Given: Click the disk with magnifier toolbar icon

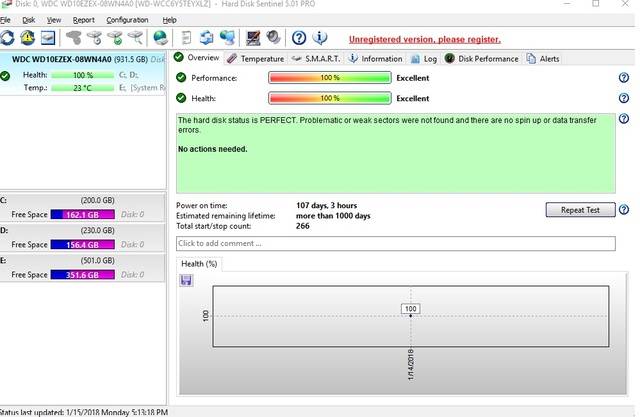Looking at the screenshot, I should coord(136,38).
